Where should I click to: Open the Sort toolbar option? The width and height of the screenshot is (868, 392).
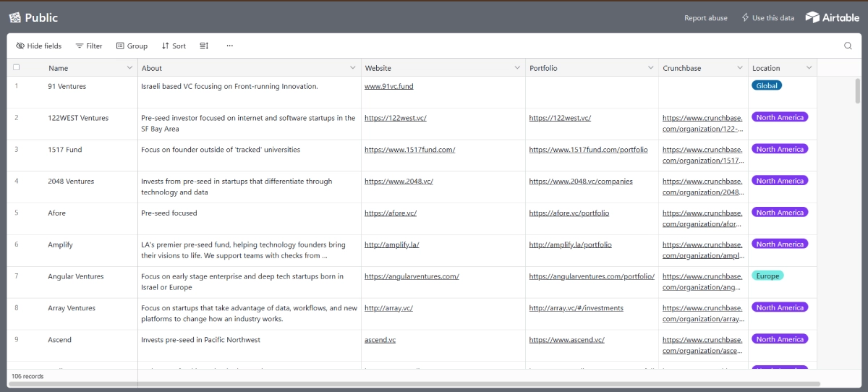coord(174,46)
